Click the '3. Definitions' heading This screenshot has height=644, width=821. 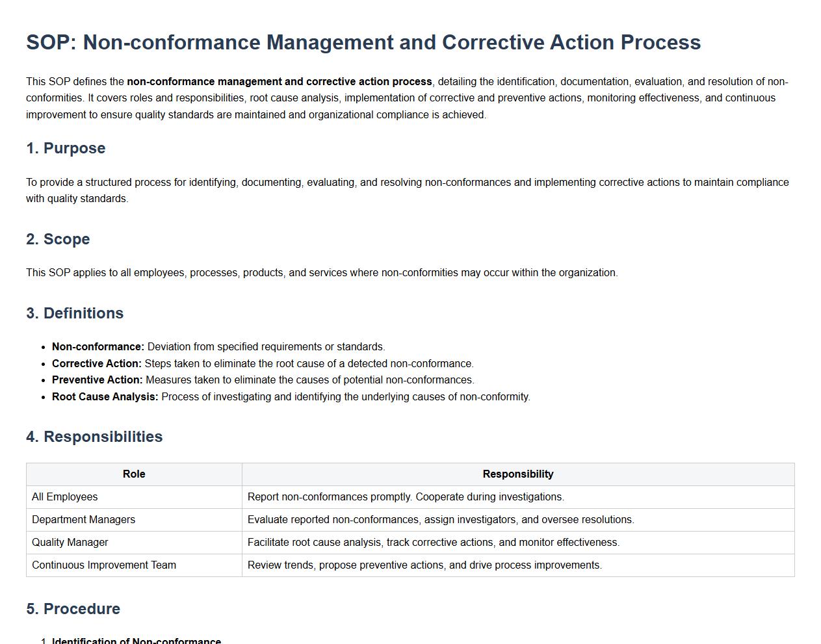(75, 313)
